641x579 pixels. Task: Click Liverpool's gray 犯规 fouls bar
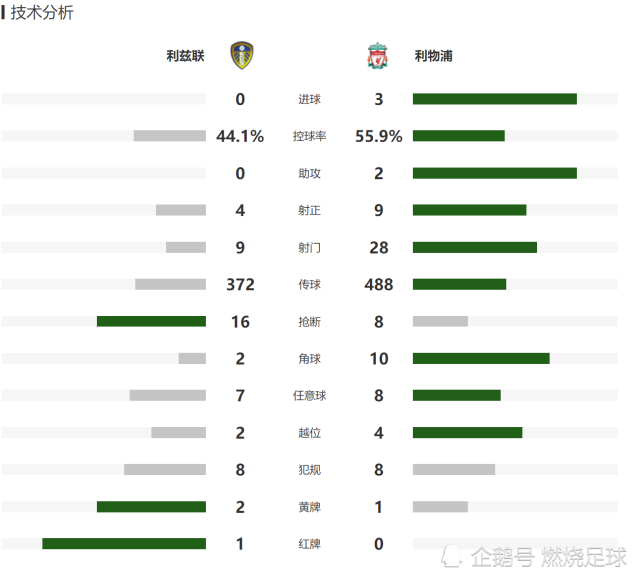(x=454, y=469)
